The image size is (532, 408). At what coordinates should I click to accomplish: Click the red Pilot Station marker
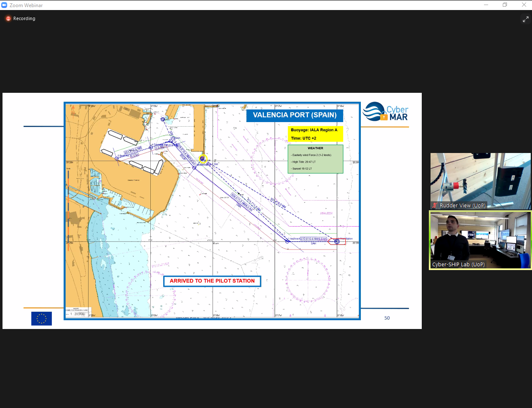coord(337,241)
